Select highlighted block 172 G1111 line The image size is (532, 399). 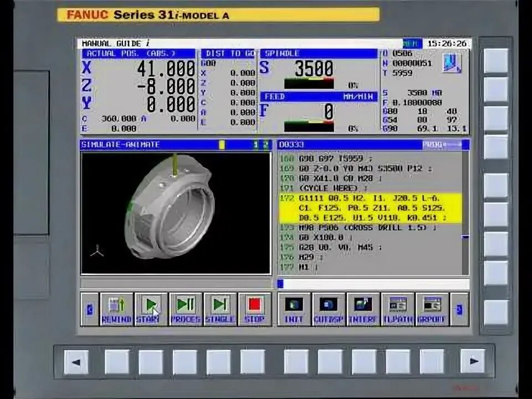(371, 208)
